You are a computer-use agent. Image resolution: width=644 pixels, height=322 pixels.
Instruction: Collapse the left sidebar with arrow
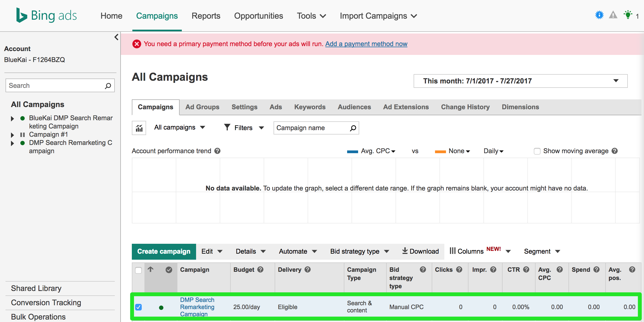(116, 37)
